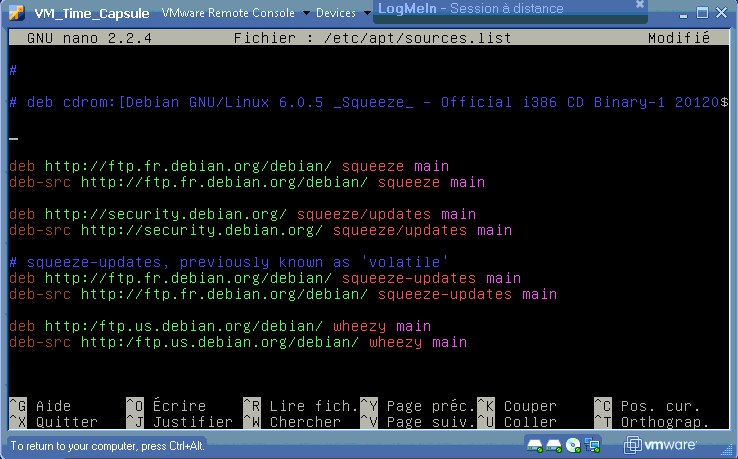The width and height of the screenshot is (738, 459).
Task: Maximize the VM_Time_Capsule console window
Action: point(702,13)
